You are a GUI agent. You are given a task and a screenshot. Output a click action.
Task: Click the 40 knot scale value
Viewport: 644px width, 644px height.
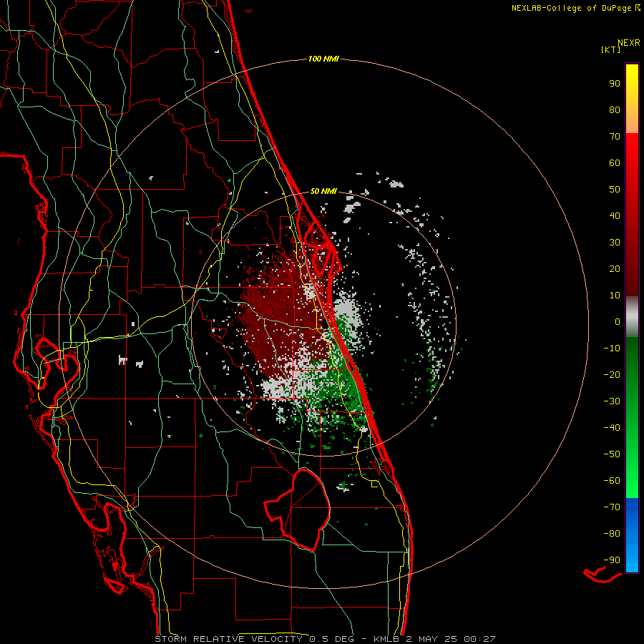coord(615,215)
